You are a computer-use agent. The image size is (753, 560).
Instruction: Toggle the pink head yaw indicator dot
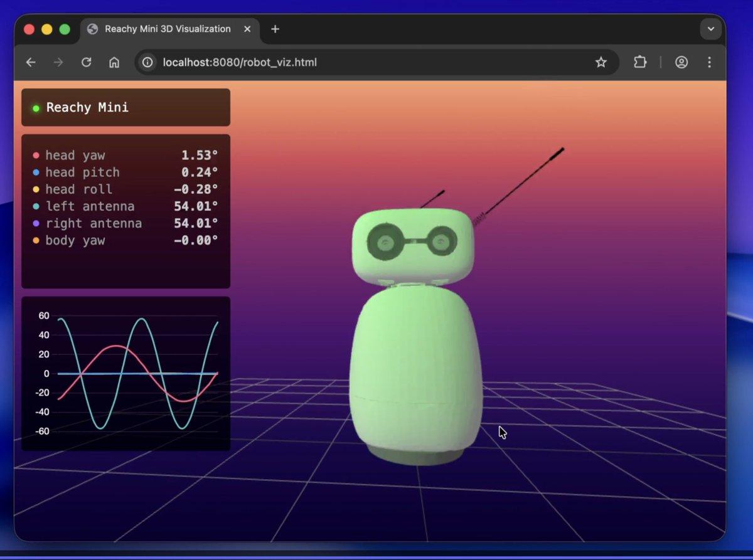point(36,155)
